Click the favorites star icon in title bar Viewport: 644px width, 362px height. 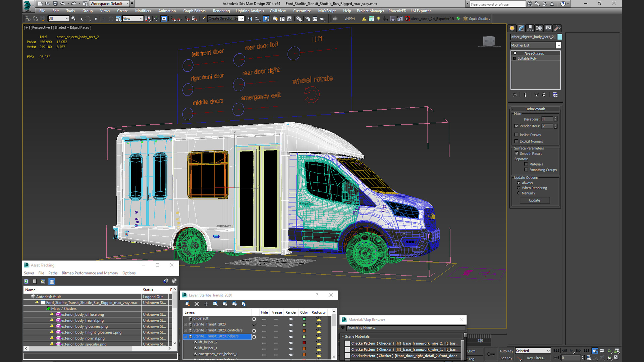[x=552, y=4]
